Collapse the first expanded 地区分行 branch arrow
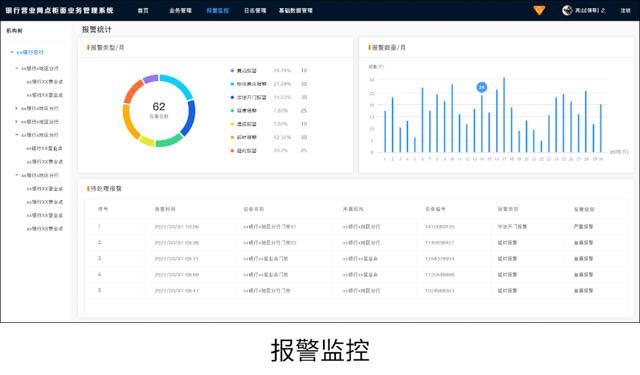640x375 pixels. click(x=17, y=68)
